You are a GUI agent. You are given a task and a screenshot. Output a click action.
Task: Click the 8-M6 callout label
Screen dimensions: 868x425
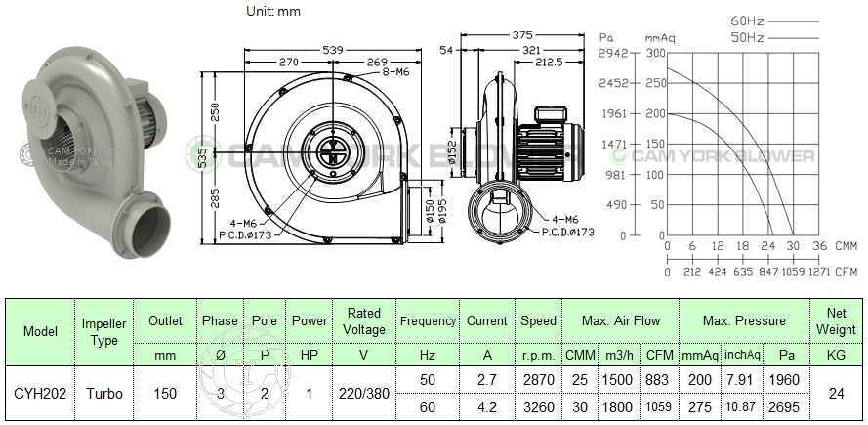pos(395,72)
